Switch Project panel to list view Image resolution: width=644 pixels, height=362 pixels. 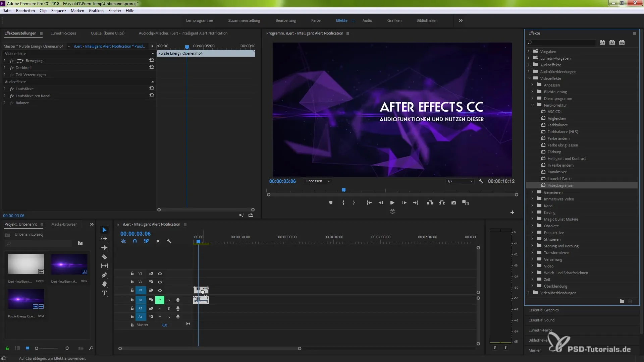(x=17, y=348)
